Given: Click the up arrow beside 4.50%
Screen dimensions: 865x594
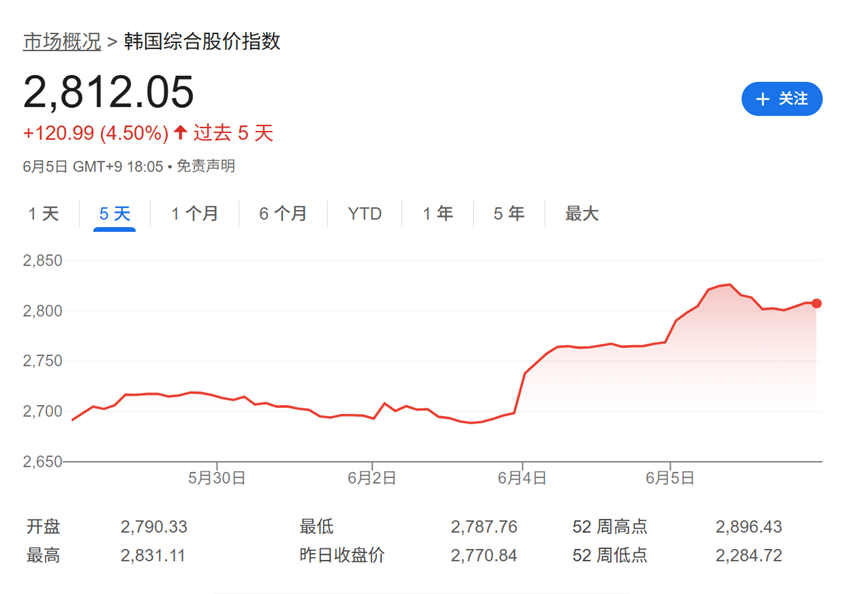Looking at the screenshot, I should (180, 132).
